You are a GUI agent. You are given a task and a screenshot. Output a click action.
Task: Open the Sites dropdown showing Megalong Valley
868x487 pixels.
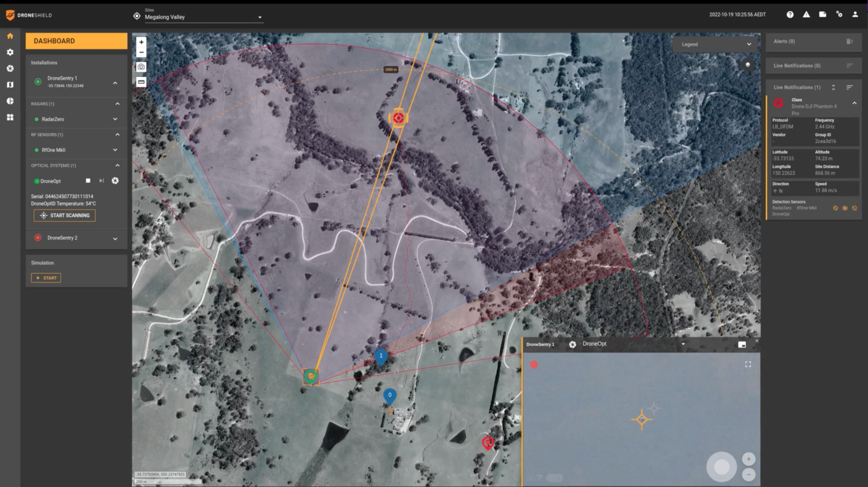(203, 17)
